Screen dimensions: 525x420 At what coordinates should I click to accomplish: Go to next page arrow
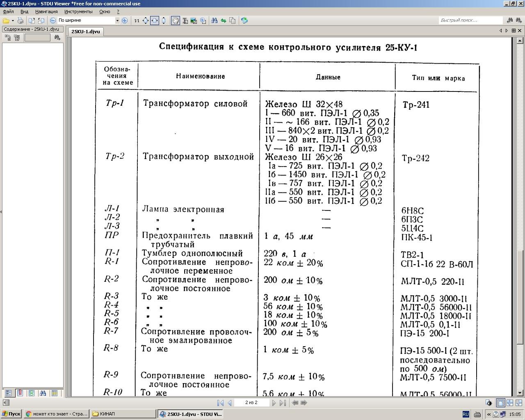(x=274, y=403)
